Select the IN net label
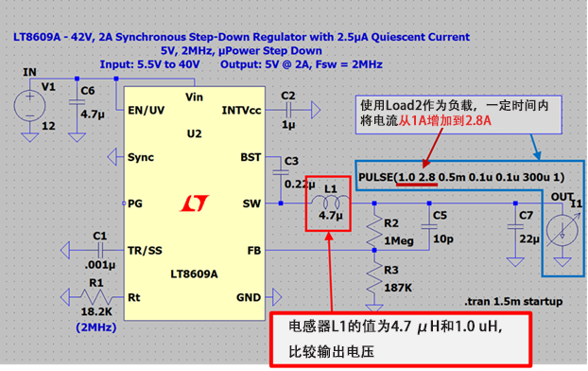The image size is (588, 371). coord(29,72)
